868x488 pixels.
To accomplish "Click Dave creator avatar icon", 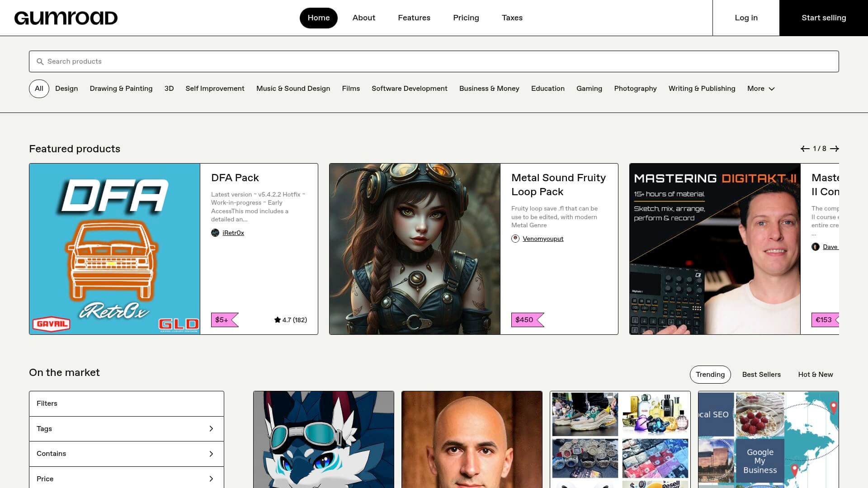I will tap(816, 247).
